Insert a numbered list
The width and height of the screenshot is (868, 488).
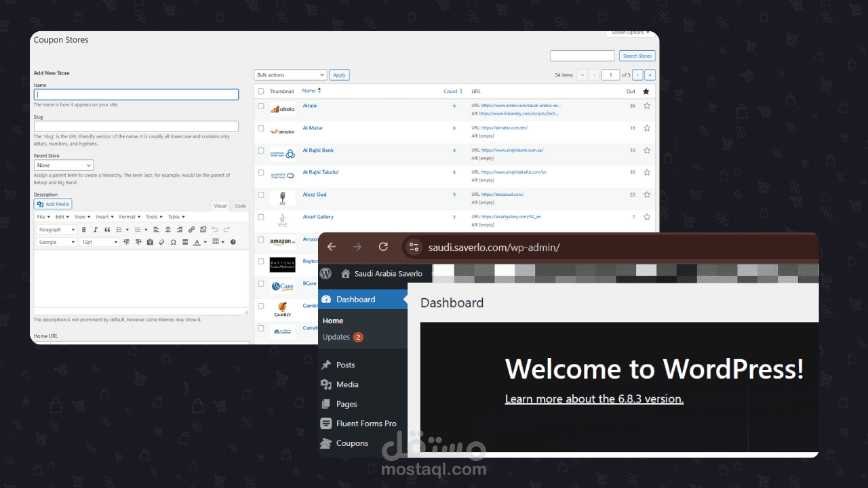pos(138,230)
